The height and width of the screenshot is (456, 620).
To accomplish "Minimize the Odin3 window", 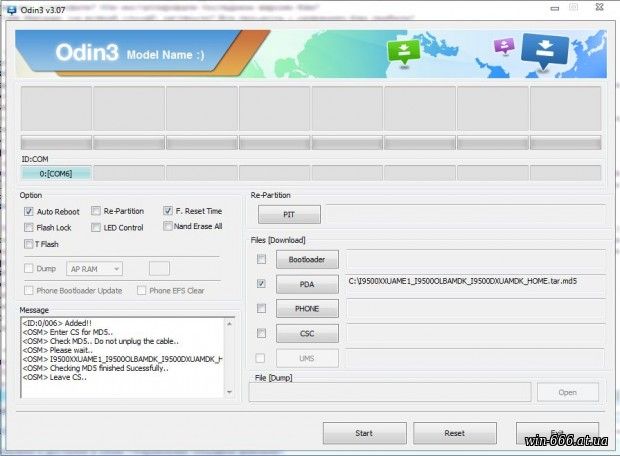I will 555,8.
